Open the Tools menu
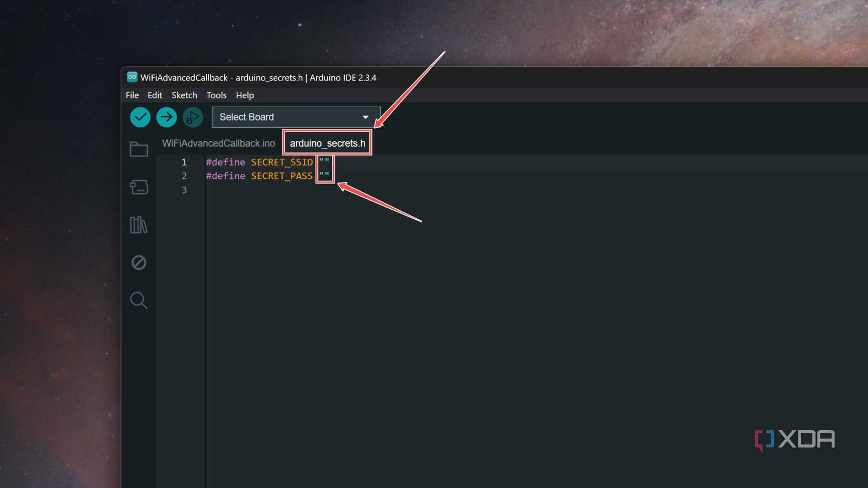Image resolution: width=868 pixels, height=488 pixels. [x=216, y=95]
